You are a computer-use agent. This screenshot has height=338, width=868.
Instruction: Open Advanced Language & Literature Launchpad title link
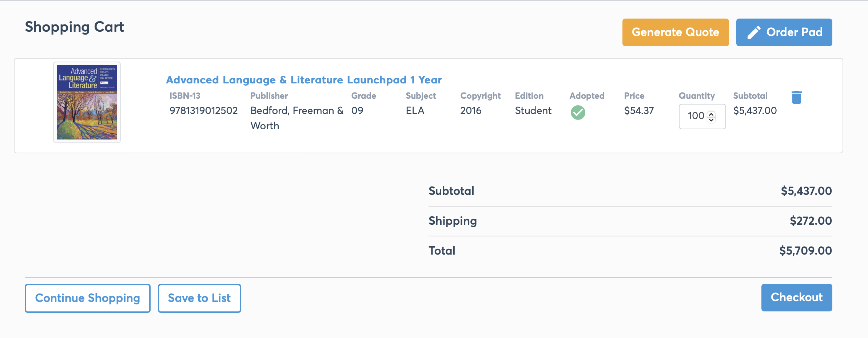pyautogui.click(x=304, y=80)
